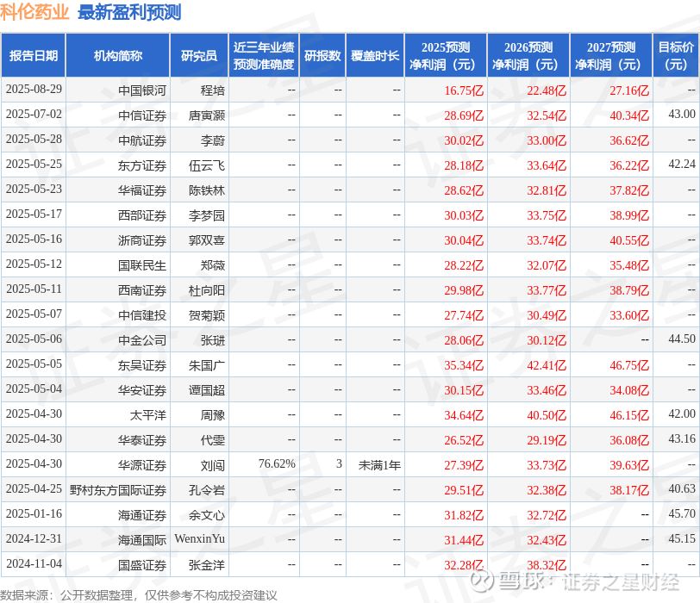Click the 27.74亿 profit value
This screenshot has height=603, width=700.
(464, 315)
